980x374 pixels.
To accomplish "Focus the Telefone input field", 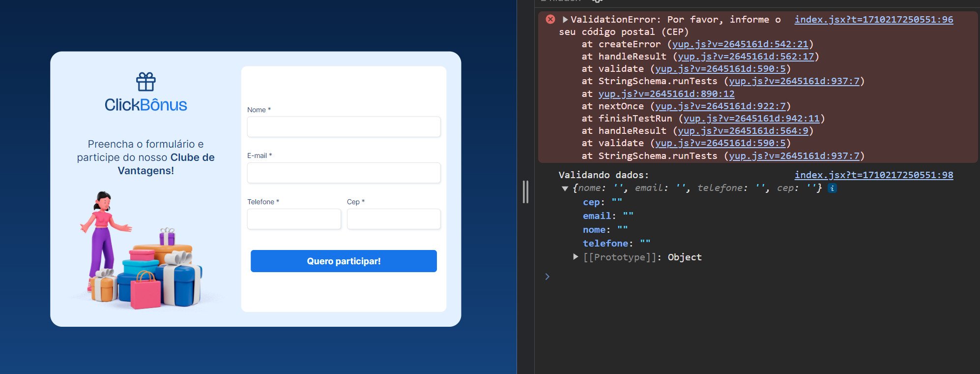I will pos(294,219).
